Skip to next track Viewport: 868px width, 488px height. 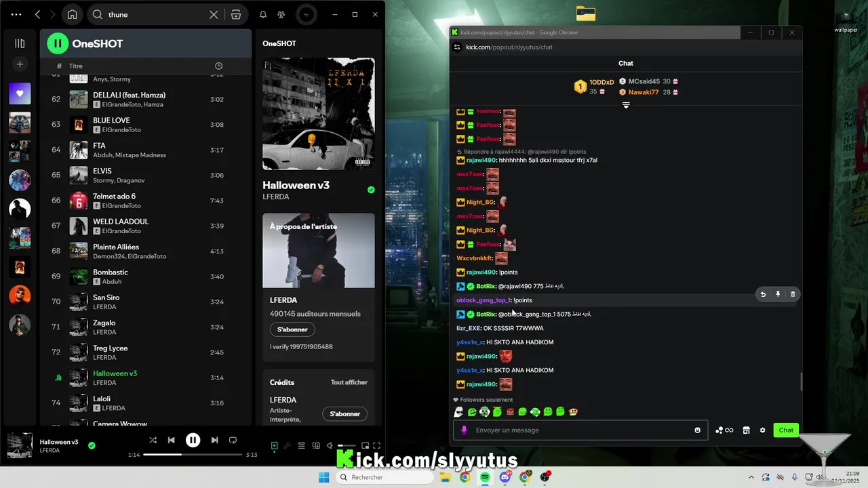tap(214, 440)
